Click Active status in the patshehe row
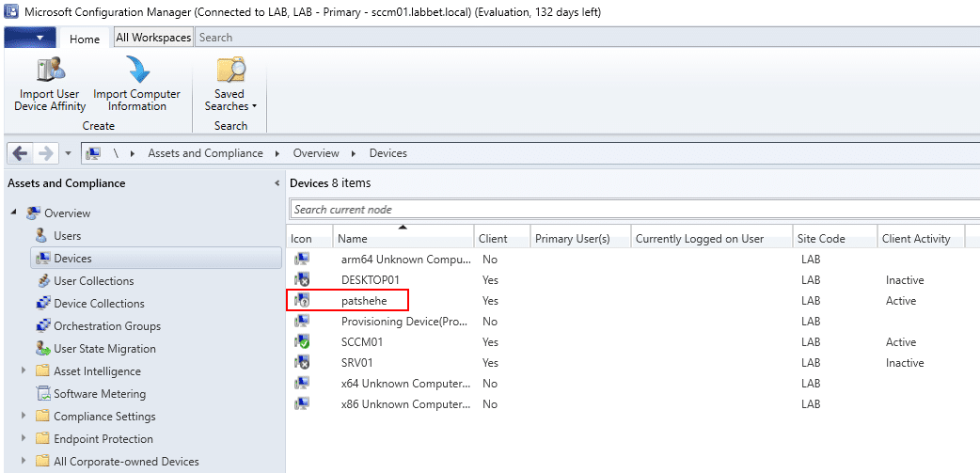The height and width of the screenshot is (473, 980). point(901,301)
